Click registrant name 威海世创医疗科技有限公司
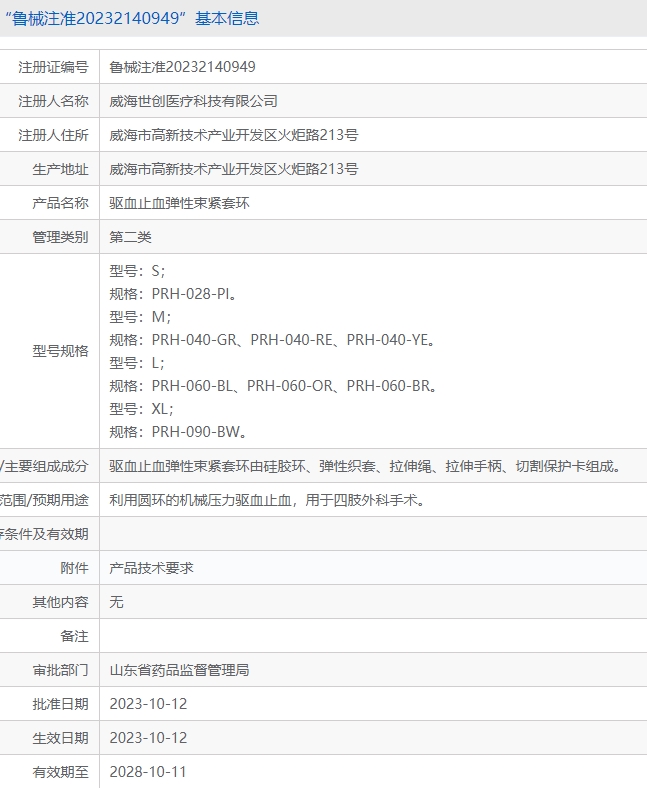Viewport: 647px width, 788px height. (194, 101)
